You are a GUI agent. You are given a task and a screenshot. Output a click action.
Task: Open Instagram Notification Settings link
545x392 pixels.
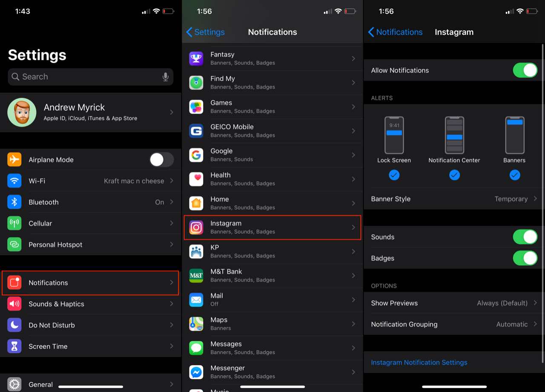pos(419,362)
